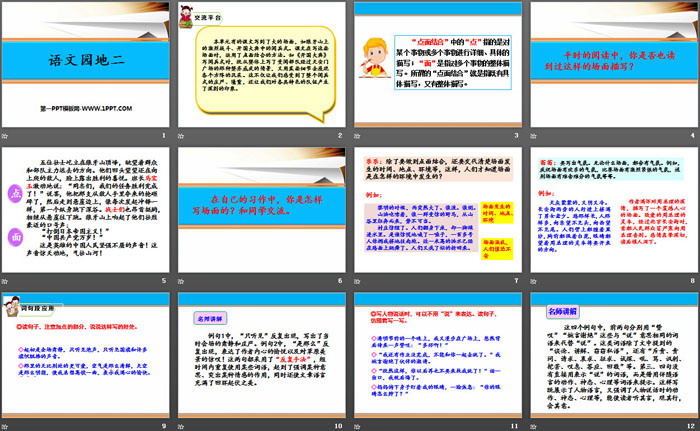
Task: Click the animation star icon under slide 1
Action: [x=5, y=136]
